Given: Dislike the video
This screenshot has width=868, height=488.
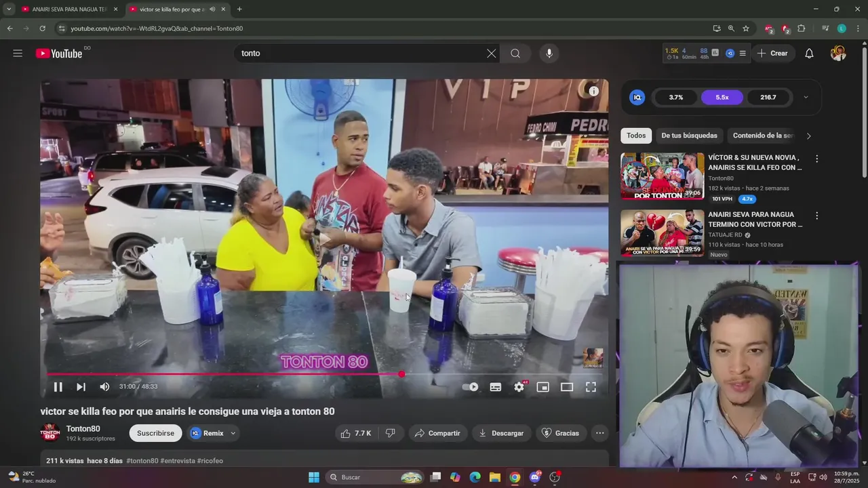Looking at the screenshot, I should click(390, 433).
